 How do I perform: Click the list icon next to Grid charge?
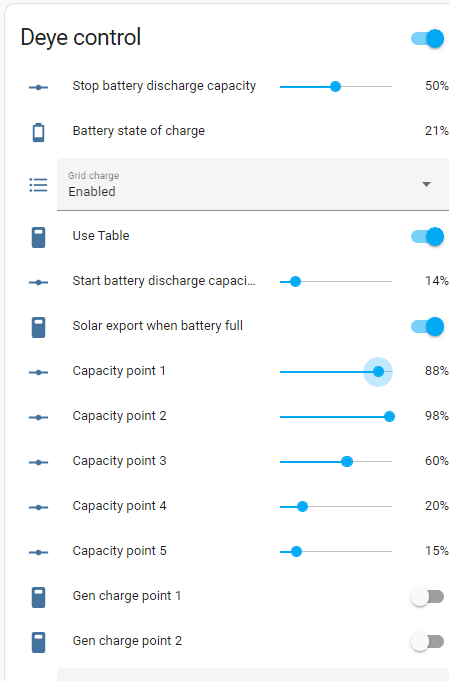point(38,185)
